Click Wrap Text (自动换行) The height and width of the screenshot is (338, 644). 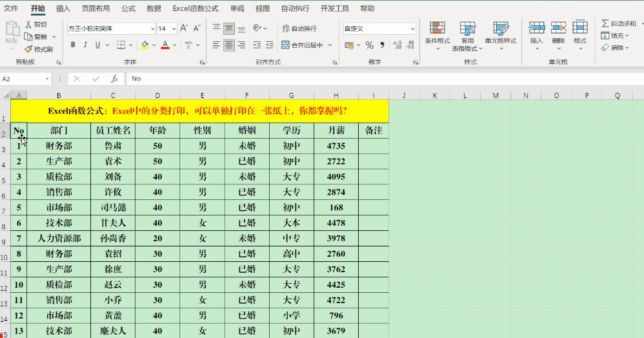click(x=299, y=28)
